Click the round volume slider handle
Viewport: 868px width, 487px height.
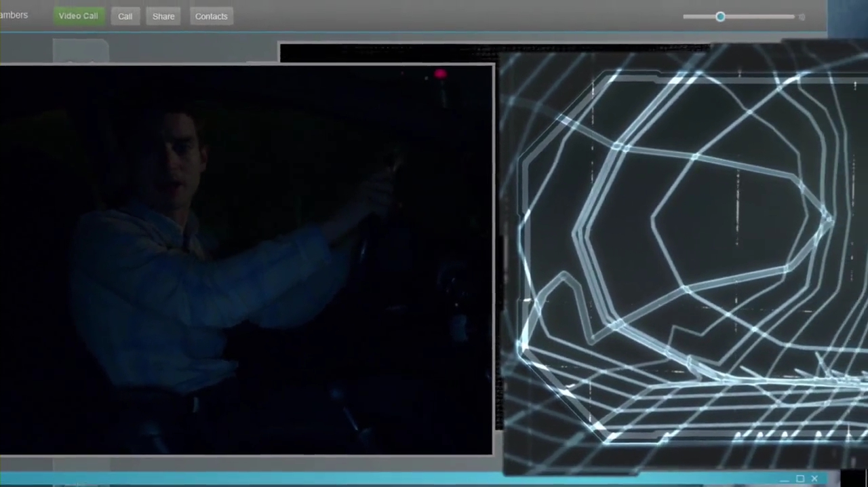pyautogui.click(x=720, y=16)
